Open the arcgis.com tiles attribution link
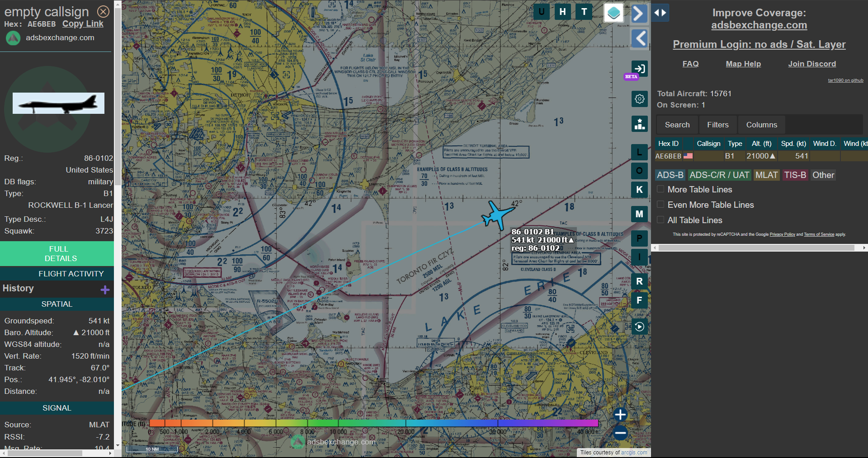Image resolution: width=868 pixels, height=458 pixels. 634,452
